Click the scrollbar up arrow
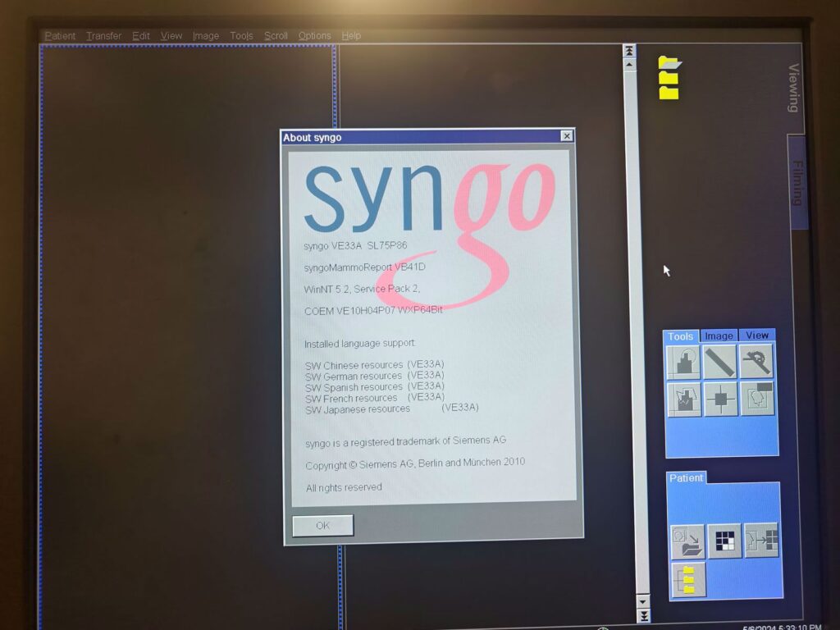The height and width of the screenshot is (630, 840). pos(629,65)
